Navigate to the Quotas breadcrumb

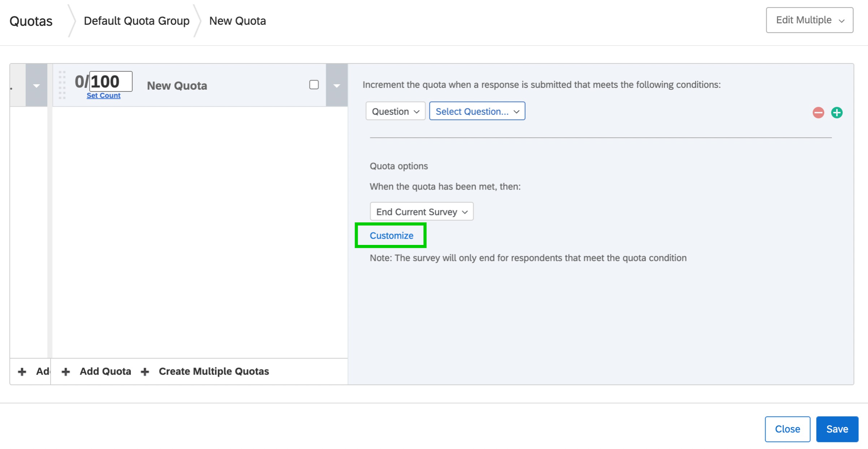tap(31, 21)
